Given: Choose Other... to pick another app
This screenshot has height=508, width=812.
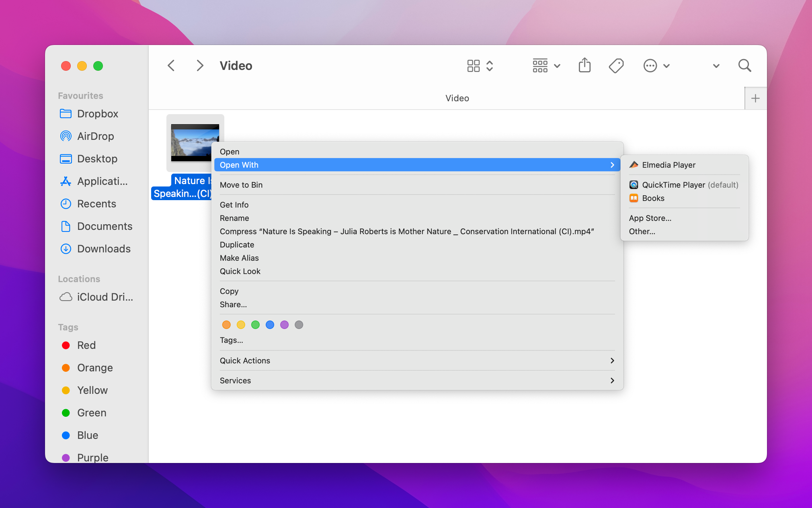Looking at the screenshot, I should 642,231.
